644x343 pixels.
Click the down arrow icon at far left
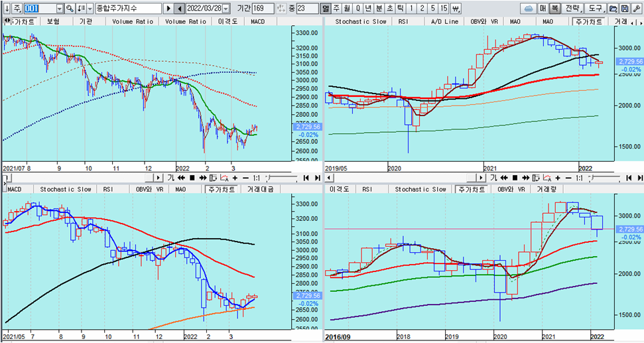coord(5,9)
